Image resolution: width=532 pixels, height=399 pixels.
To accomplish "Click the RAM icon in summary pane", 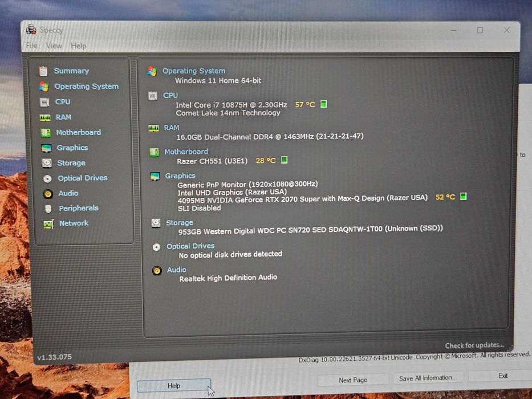I will [153, 128].
